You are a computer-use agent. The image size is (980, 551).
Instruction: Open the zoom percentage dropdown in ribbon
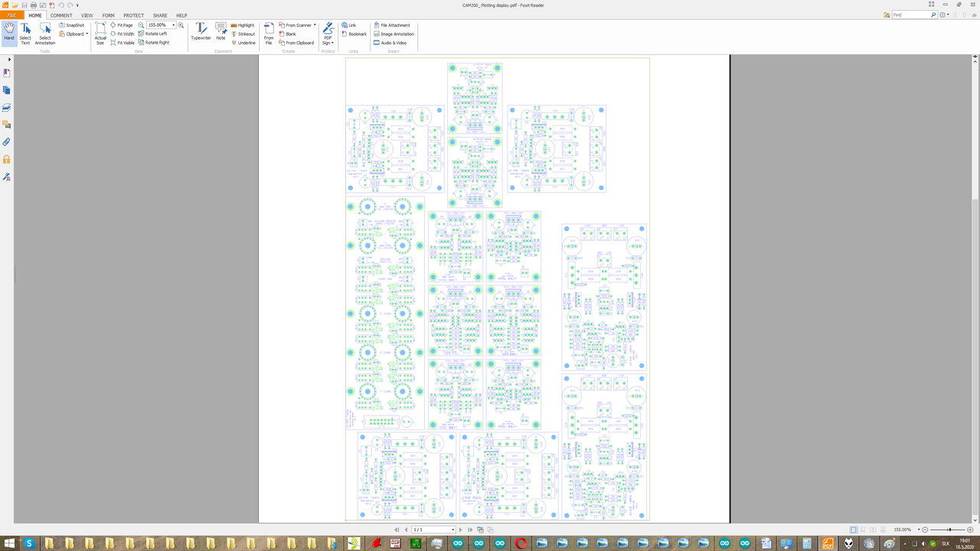pyautogui.click(x=174, y=25)
